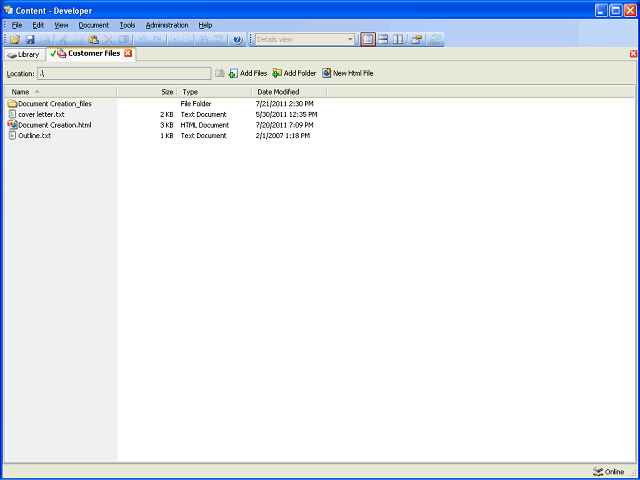Open the Administration menu
Screen dimensions: 640x480
point(167,25)
